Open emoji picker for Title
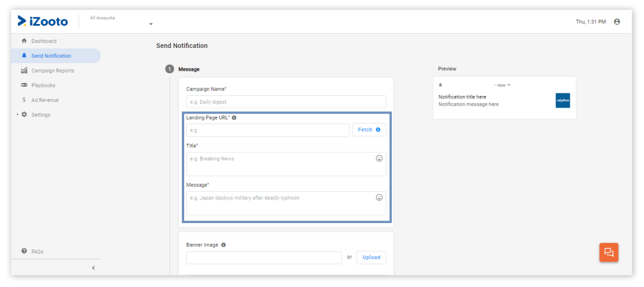Viewport: 644px width, 287px height. [x=379, y=159]
